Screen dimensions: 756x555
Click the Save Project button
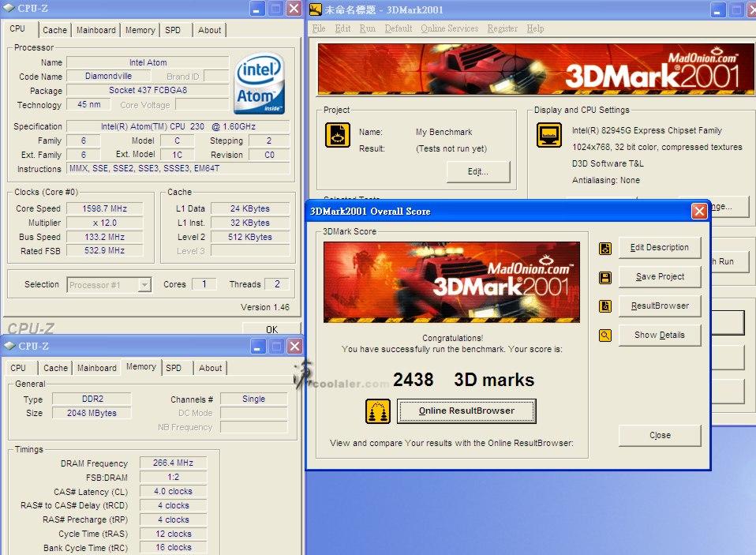[660, 277]
